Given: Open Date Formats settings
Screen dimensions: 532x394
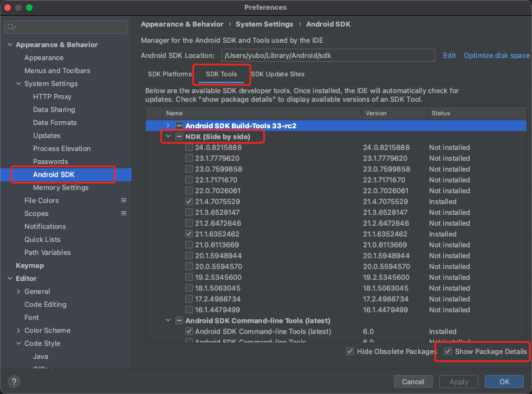Looking at the screenshot, I should coord(55,122).
